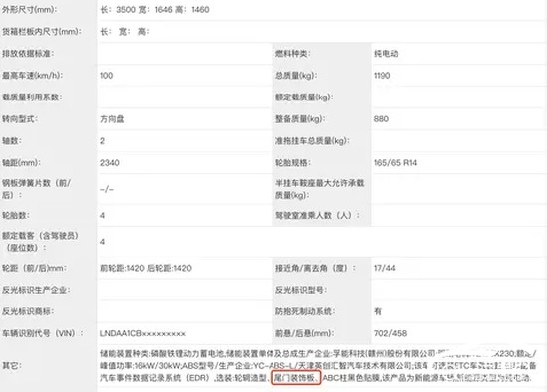547x392 pixels.
Task: Click the 钢板弹簧片数 label
Action: (x=36, y=189)
